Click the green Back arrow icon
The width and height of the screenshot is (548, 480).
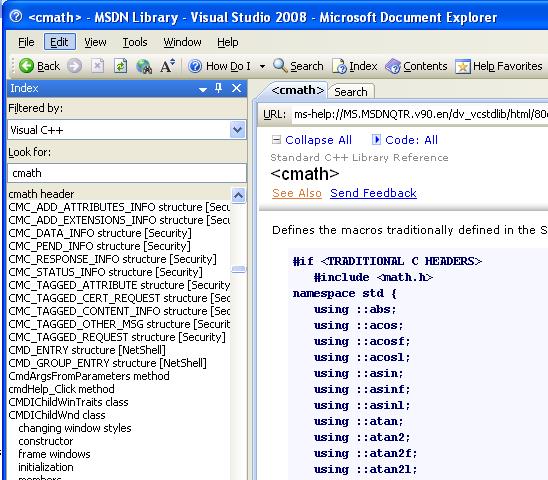point(26,66)
